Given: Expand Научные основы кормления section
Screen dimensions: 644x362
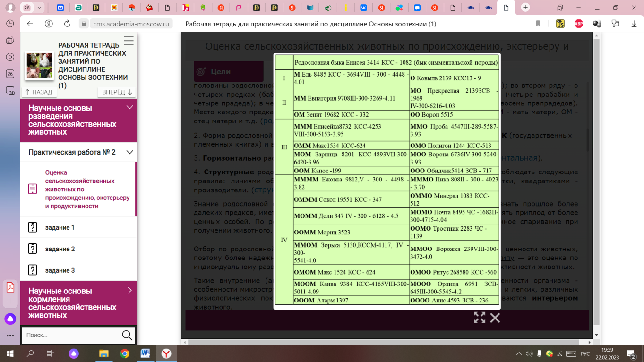Looking at the screenshot, I should (129, 291).
